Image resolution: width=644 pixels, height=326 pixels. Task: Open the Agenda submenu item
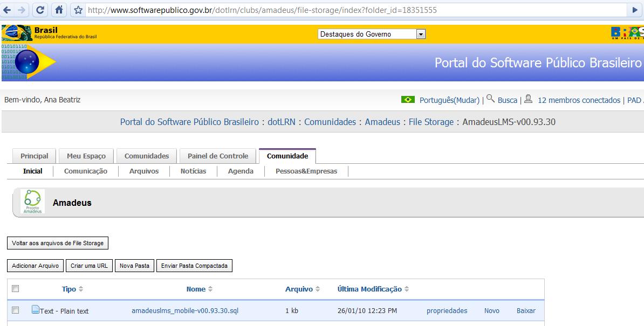tap(241, 171)
